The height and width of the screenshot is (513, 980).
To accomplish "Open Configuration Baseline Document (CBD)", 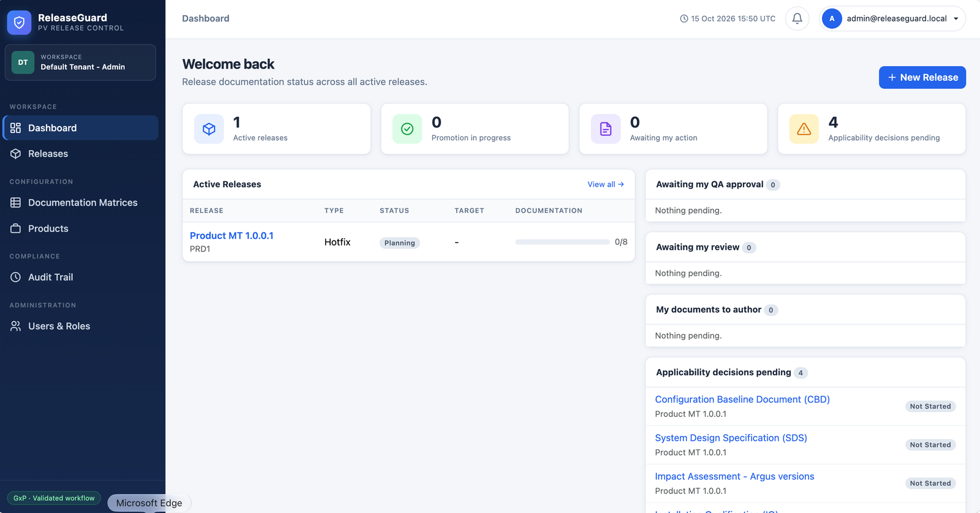I will [x=742, y=399].
